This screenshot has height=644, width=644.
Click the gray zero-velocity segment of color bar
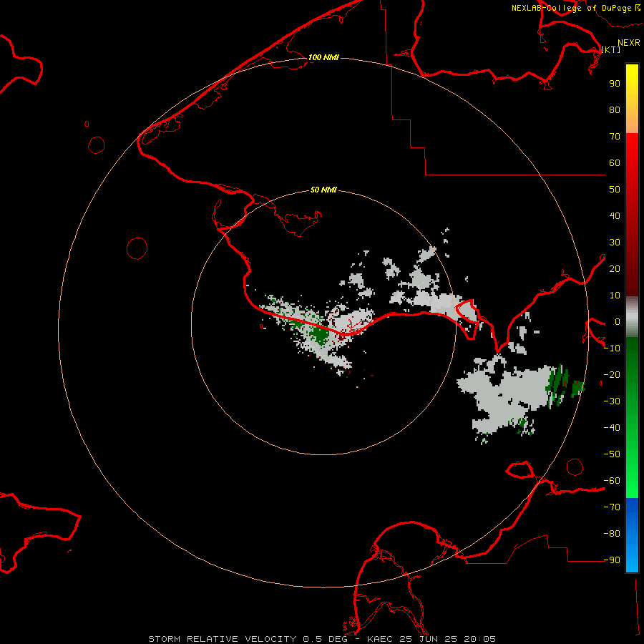coord(632,317)
